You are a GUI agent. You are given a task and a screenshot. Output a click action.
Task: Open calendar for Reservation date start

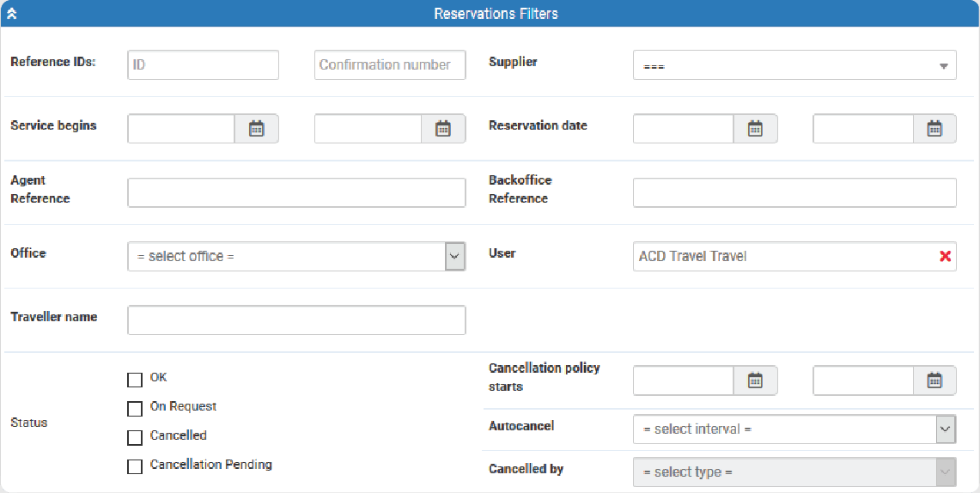pyautogui.click(x=755, y=129)
